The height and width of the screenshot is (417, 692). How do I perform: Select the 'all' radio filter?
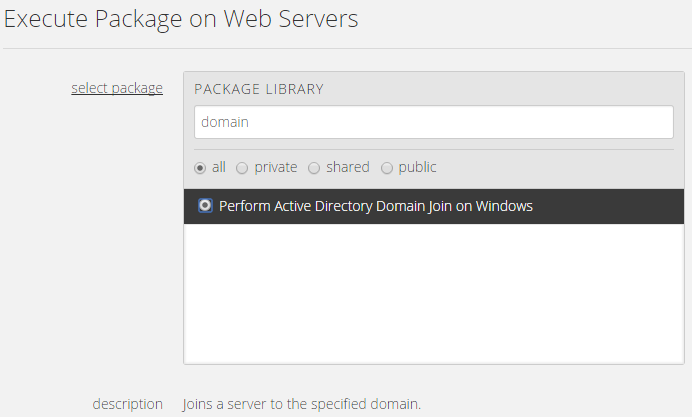pyautogui.click(x=200, y=168)
